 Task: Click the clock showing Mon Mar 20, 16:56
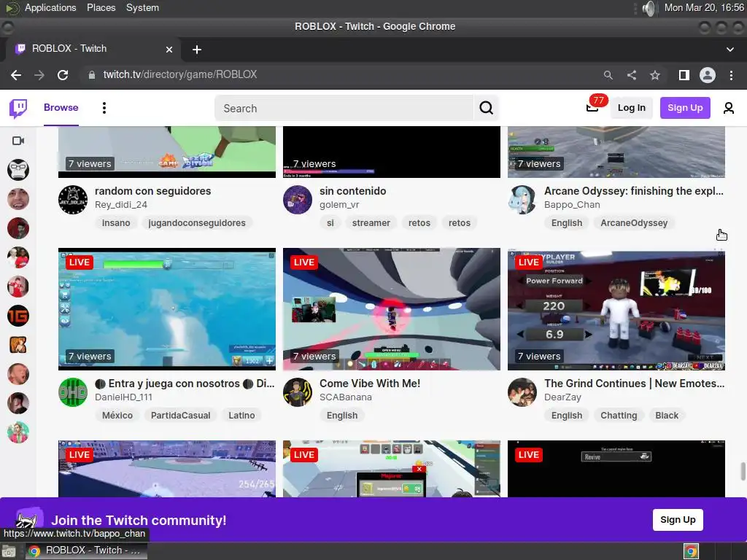click(x=704, y=7)
